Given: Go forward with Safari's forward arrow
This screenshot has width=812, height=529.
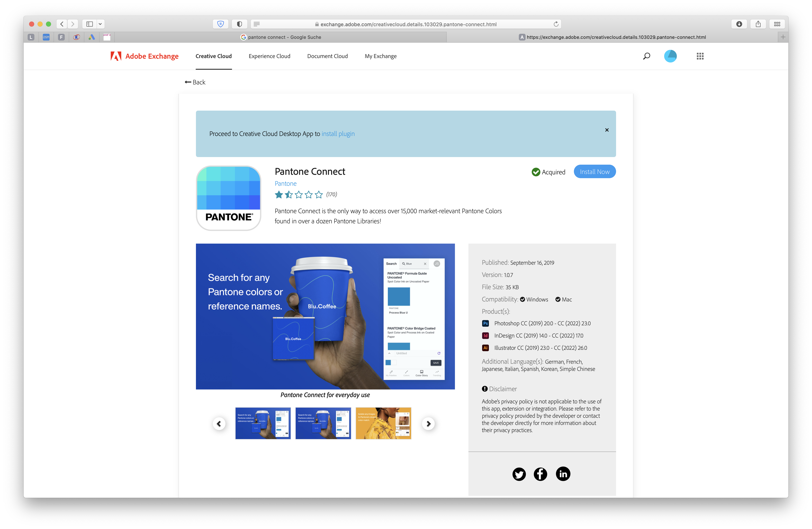Looking at the screenshot, I should coord(73,24).
